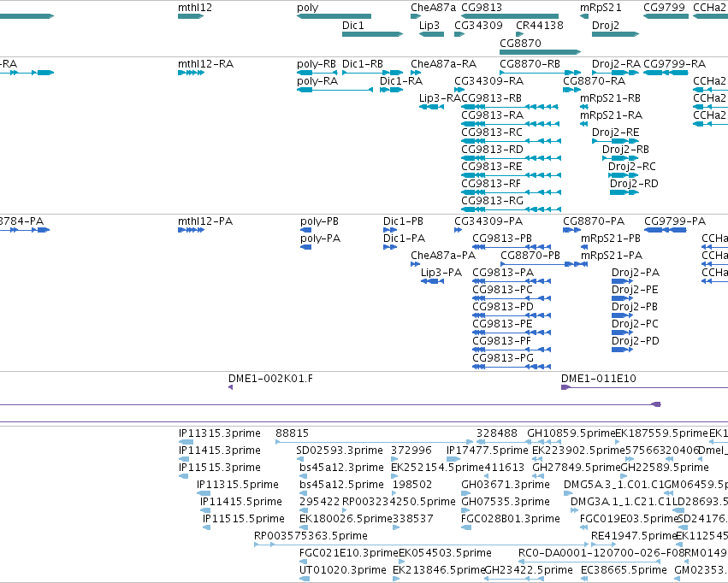Select protein mthl12-PA

[205, 221]
